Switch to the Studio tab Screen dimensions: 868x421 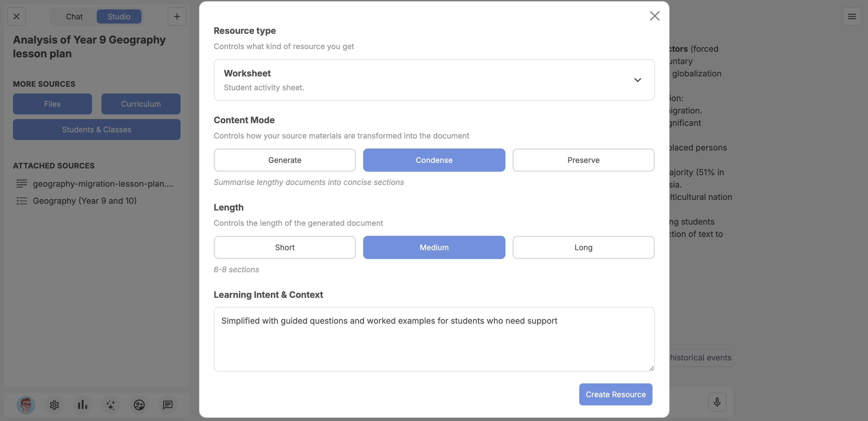(x=118, y=16)
